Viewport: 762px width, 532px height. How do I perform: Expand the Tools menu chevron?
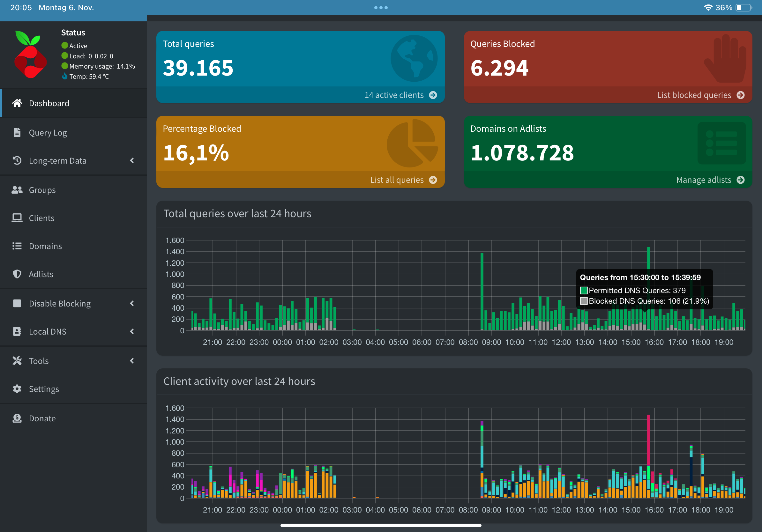[x=132, y=361]
